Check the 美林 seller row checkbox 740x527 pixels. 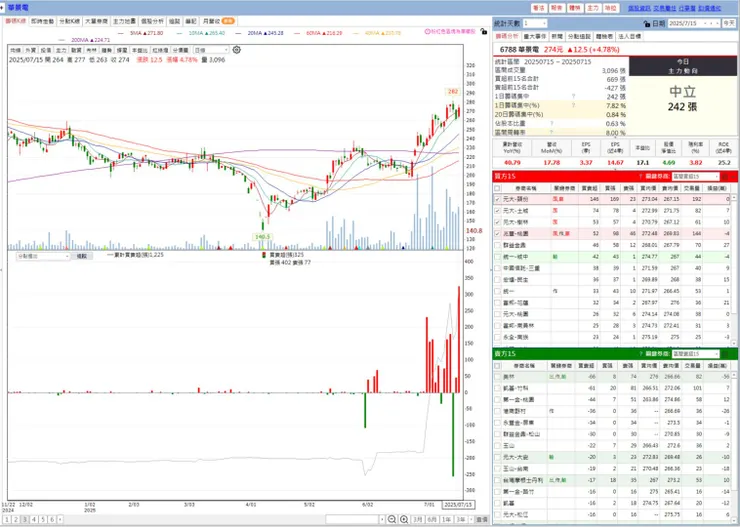coord(497,377)
